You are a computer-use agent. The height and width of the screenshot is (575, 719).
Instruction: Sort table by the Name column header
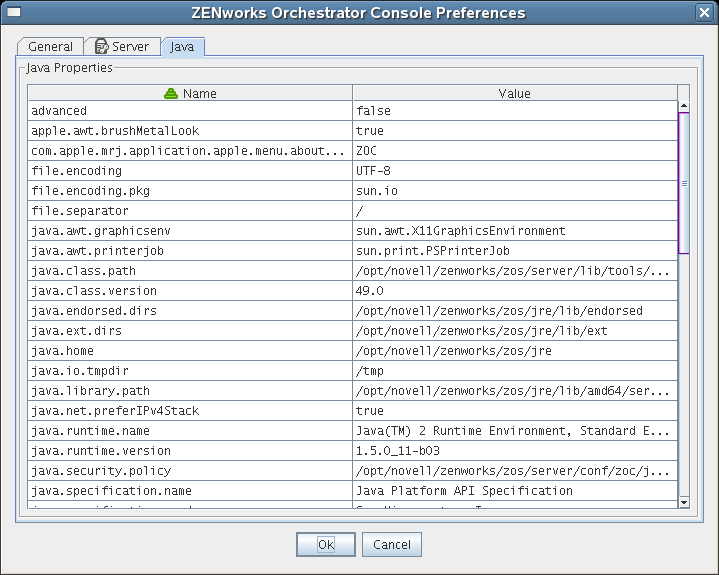tap(199, 93)
